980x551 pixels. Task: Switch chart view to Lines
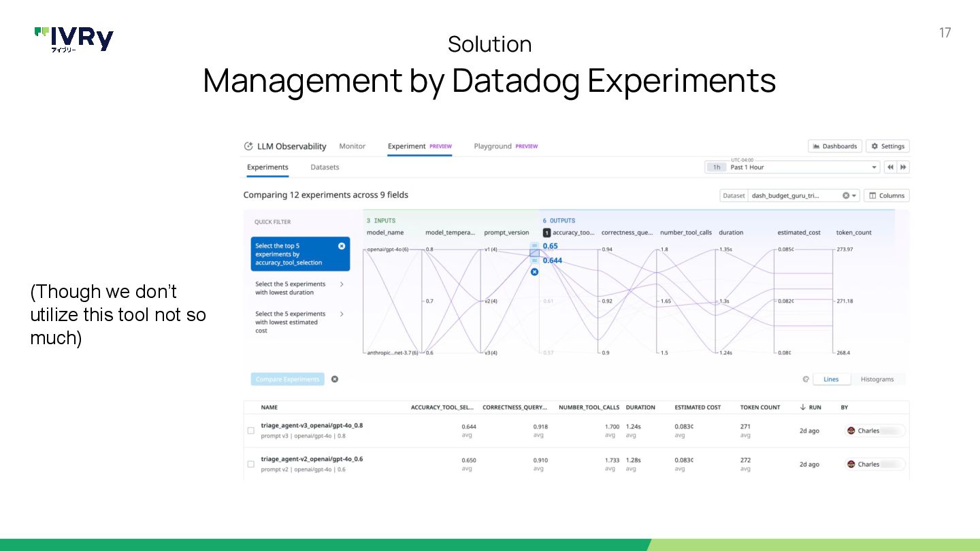[831, 380]
